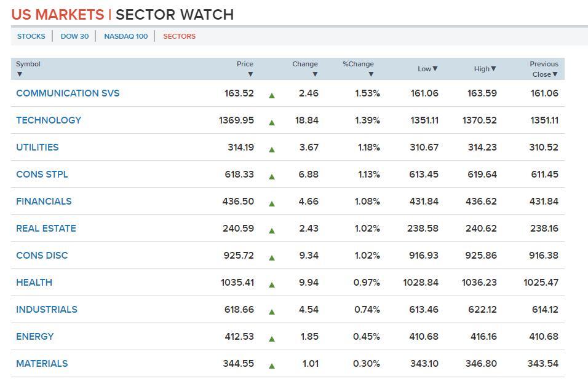Switch to the DOW 30 tab
This screenshot has width=588, height=384.
(x=74, y=36)
